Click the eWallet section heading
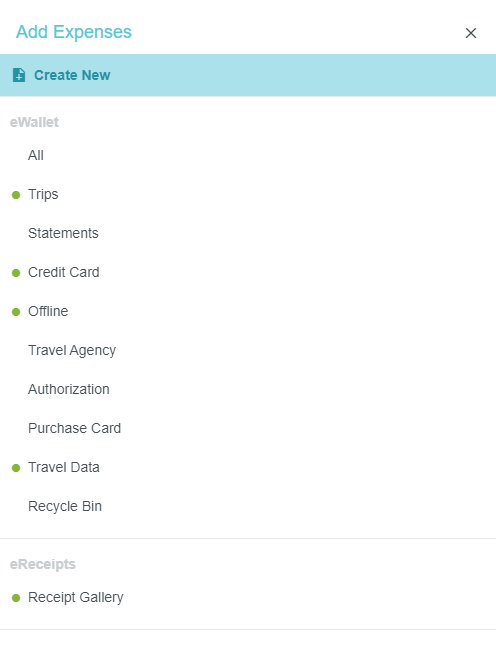Viewport: 496px width, 651px height. pos(34,122)
